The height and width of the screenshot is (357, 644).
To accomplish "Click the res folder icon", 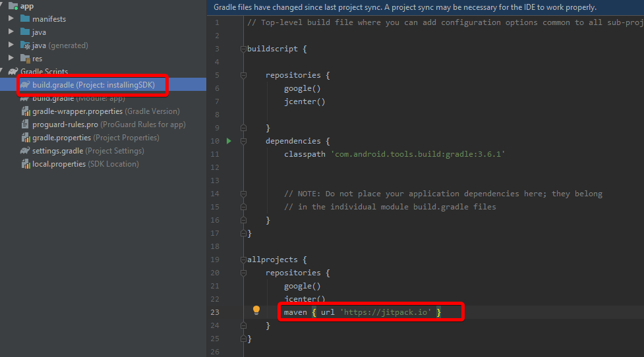I will [25, 59].
